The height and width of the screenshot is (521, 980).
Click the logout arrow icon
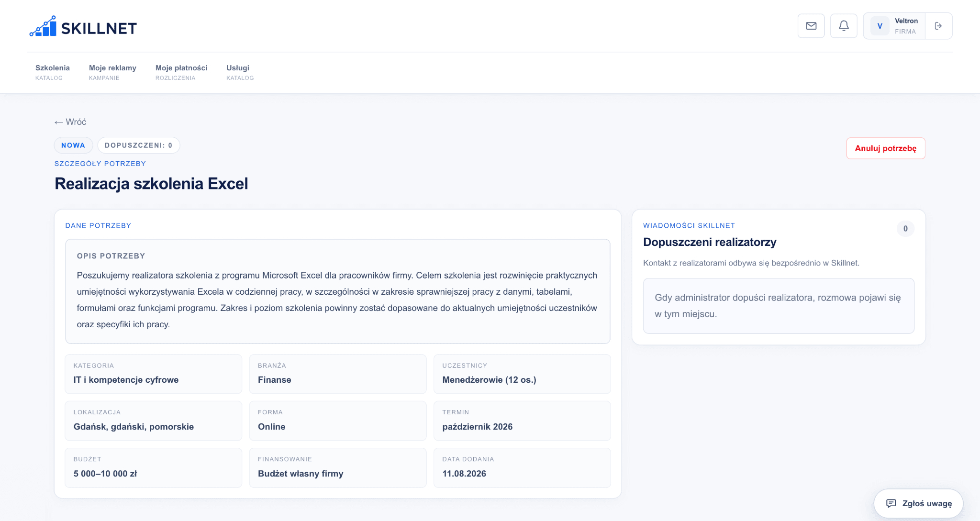(x=938, y=26)
